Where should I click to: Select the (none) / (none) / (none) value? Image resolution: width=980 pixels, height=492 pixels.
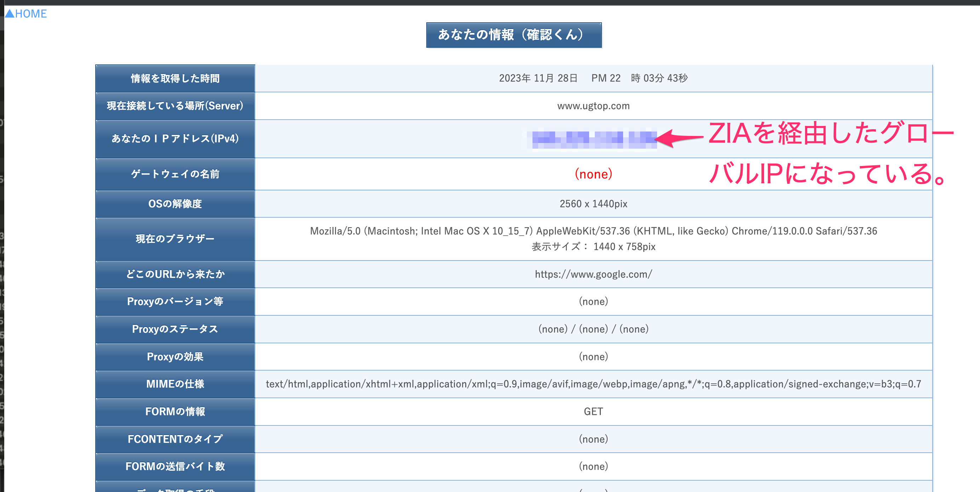(x=593, y=329)
